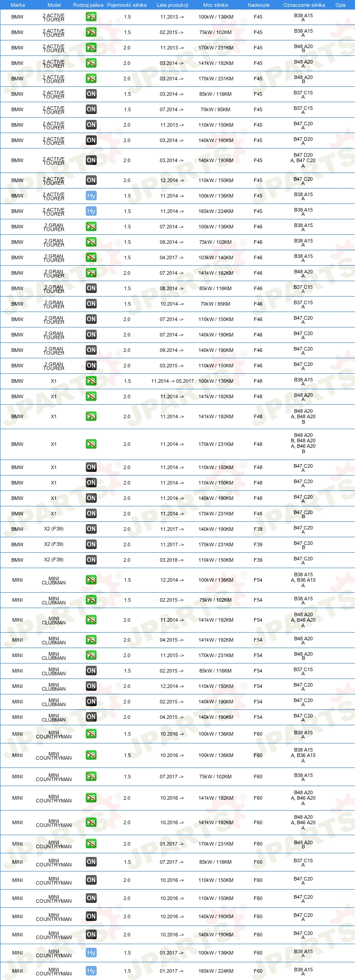
Task: Select ON icon in X1 170kW/231KM diesel row
Action: click(91, 514)
